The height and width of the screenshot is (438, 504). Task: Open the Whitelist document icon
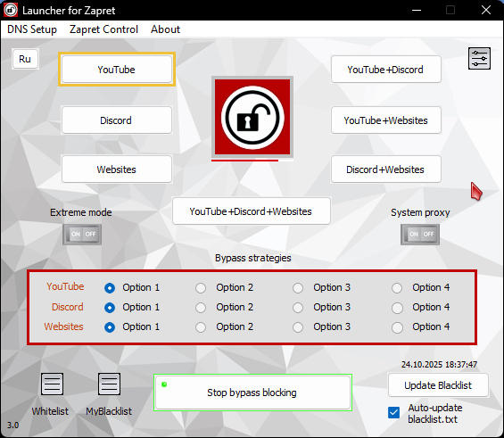coord(52,384)
